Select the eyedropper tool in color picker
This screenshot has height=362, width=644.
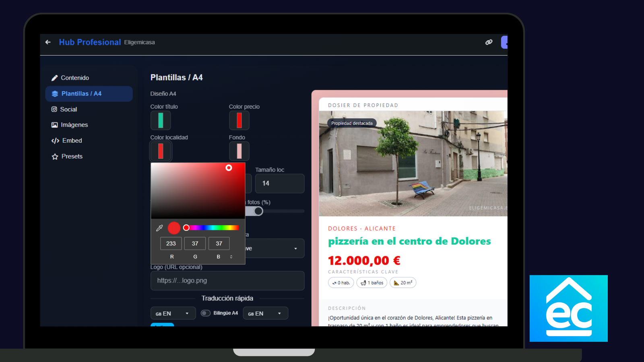pyautogui.click(x=159, y=228)
